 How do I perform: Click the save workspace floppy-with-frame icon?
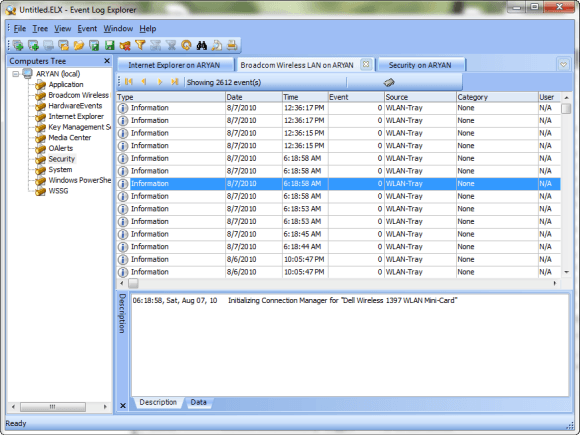(94, 45)
